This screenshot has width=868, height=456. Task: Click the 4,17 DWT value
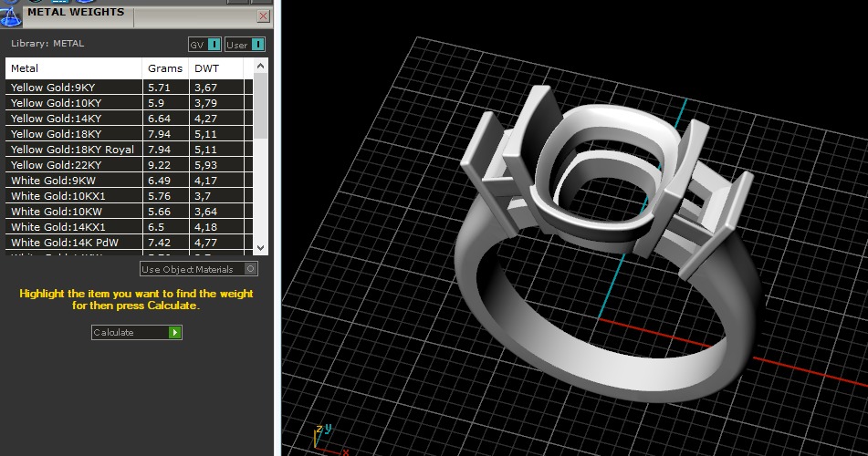205,181
